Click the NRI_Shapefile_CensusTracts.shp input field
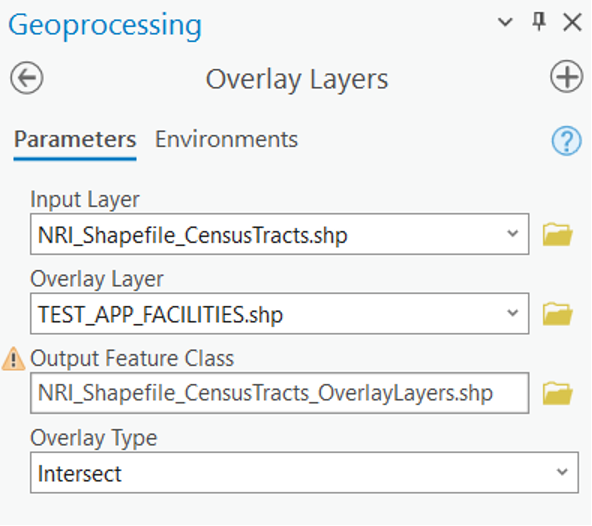This screenshot has height=526, width=592. (279, 234)
